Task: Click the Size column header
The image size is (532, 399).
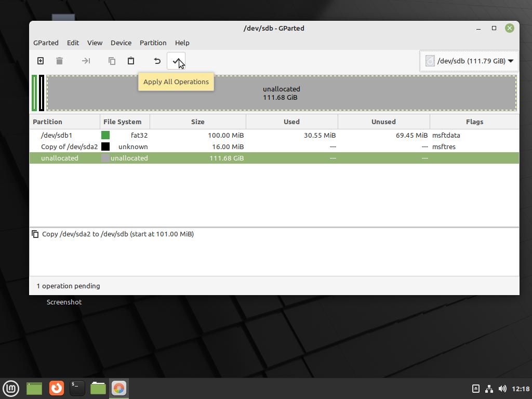Action: 197,122
